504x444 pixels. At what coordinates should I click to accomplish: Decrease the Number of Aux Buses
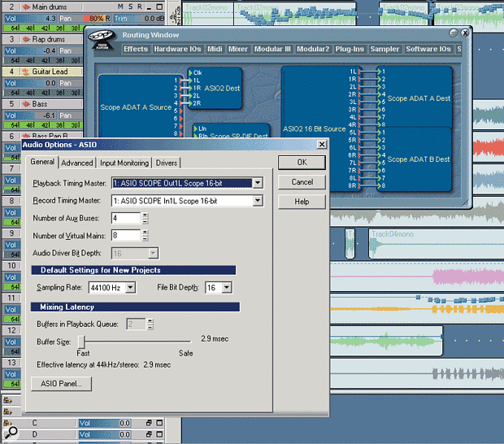[x=146, y=221]
